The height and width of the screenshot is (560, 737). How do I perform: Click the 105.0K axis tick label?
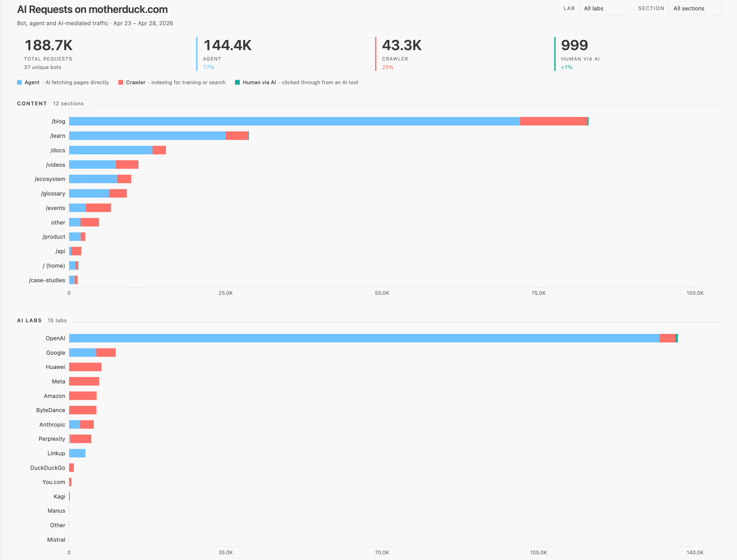(539, 553)
